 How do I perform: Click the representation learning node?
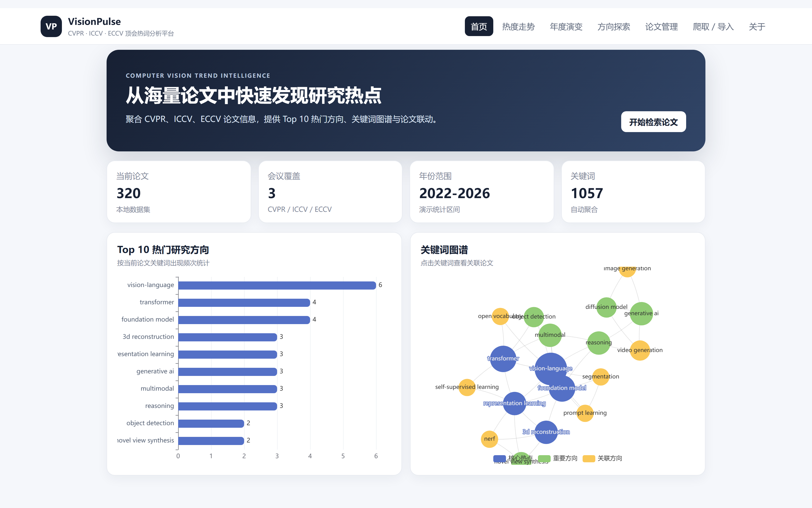click(x=514, y=403)
